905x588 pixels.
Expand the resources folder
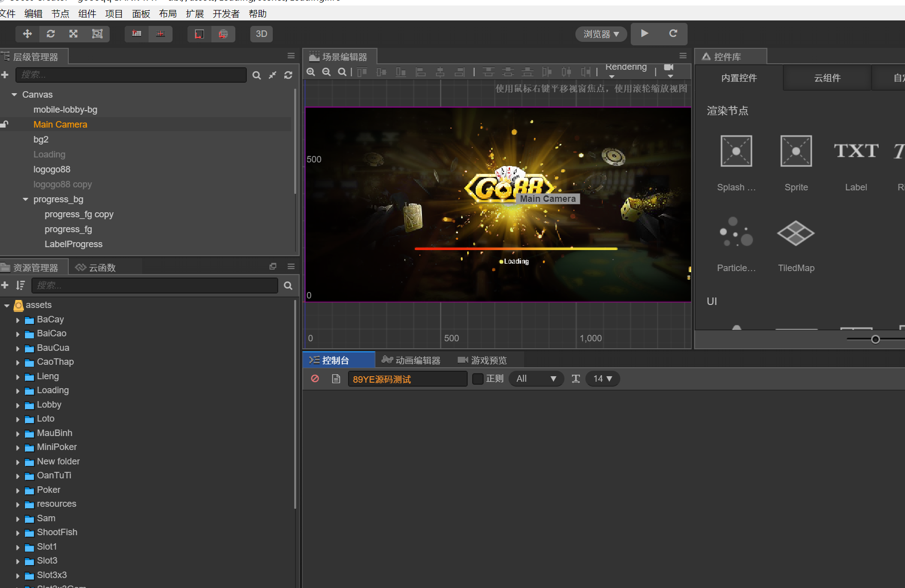(18, 504)
